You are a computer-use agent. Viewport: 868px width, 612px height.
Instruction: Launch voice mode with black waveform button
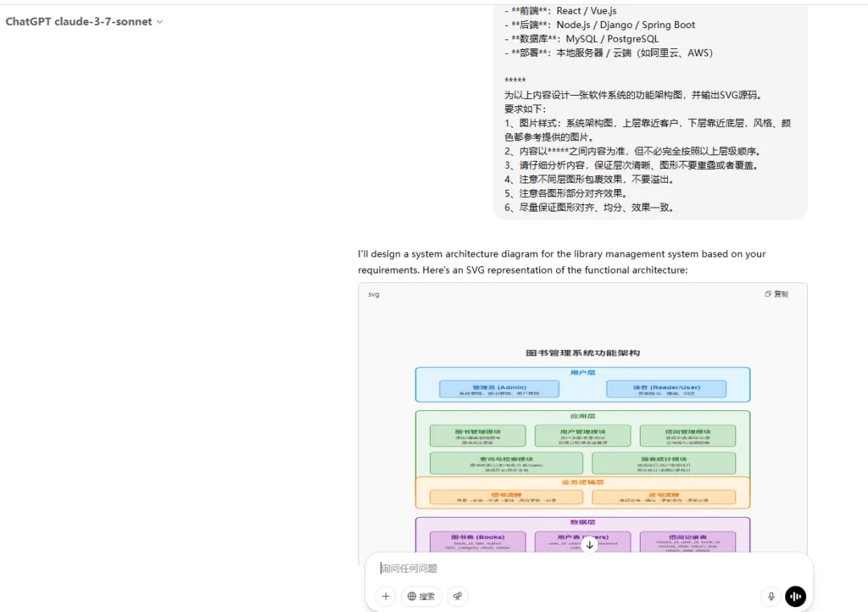(x=796, y=597)
